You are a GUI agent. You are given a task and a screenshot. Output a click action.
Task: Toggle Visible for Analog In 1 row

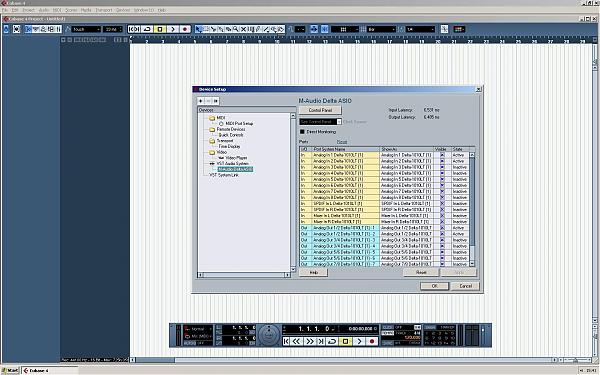click(442, 155)
